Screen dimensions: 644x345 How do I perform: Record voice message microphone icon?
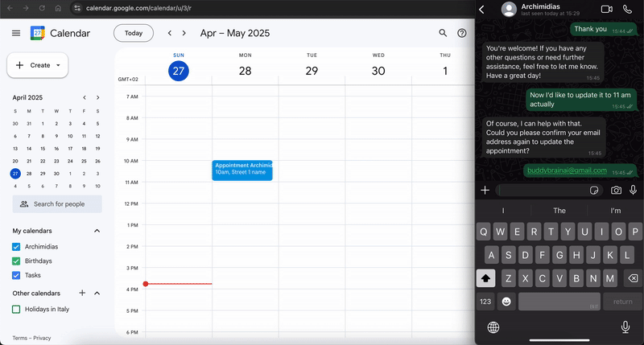click(x=634, y=190)
